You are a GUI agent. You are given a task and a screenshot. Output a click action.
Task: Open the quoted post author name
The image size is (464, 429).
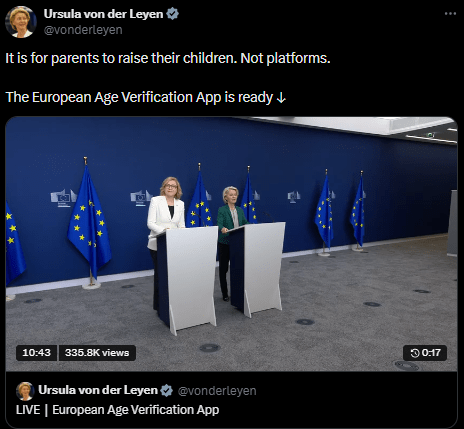click(98, 390)
